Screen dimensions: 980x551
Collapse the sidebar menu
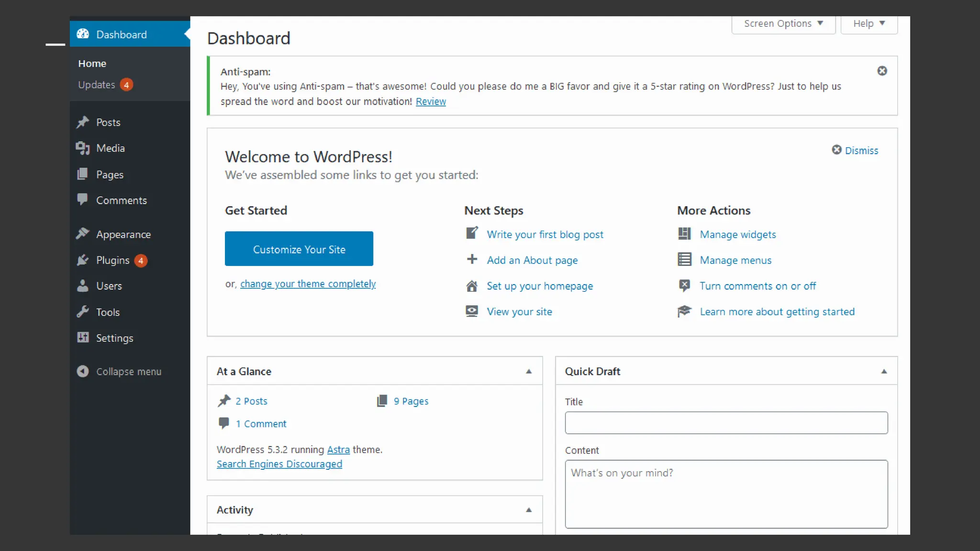point(120,372)
